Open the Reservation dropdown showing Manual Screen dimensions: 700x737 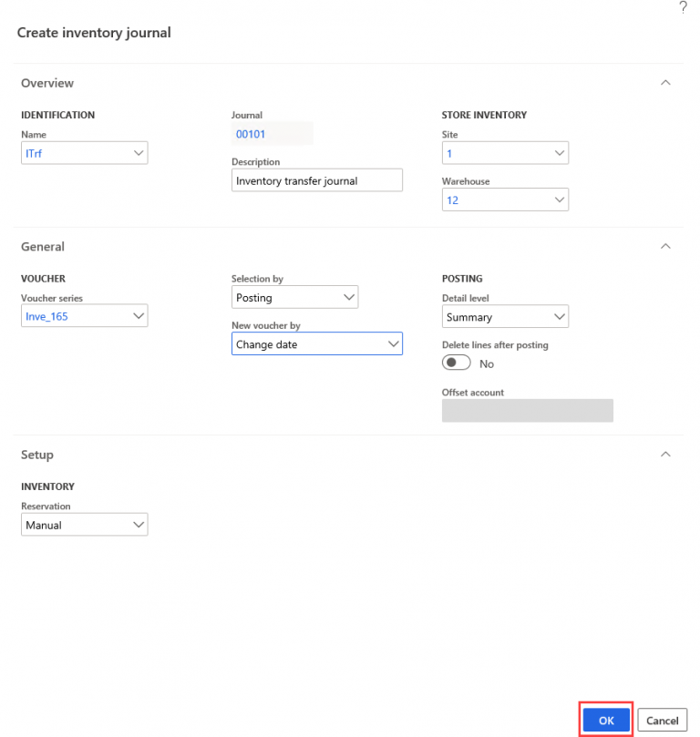click(x=139, y=524)
